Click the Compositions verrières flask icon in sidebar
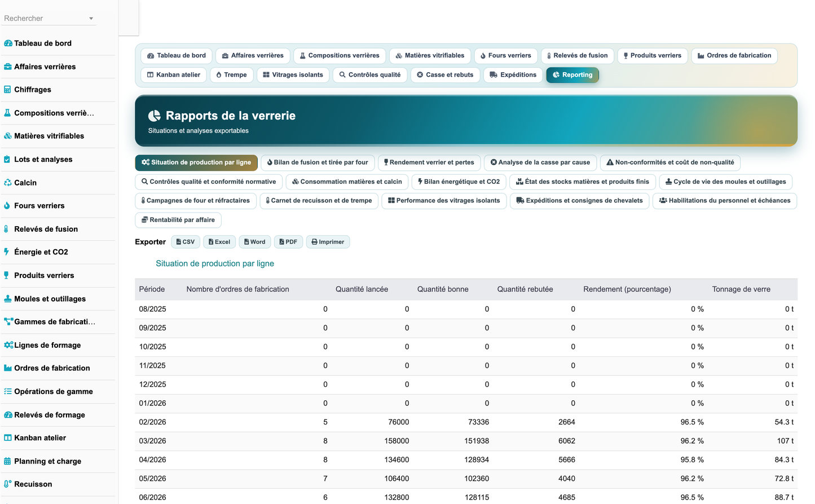 tap(7, 113)
